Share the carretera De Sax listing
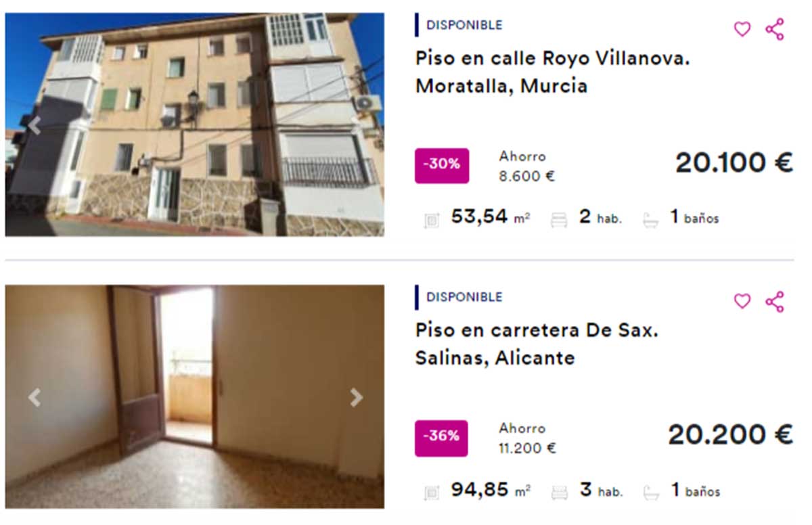This screenshot has width=812, height=525. tap(775, 301)
